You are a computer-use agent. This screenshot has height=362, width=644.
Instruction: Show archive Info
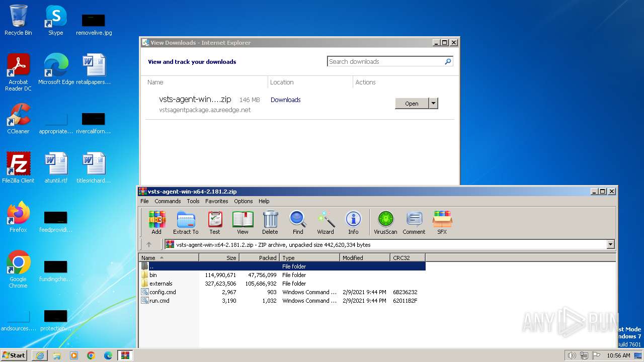coord(353,223)
